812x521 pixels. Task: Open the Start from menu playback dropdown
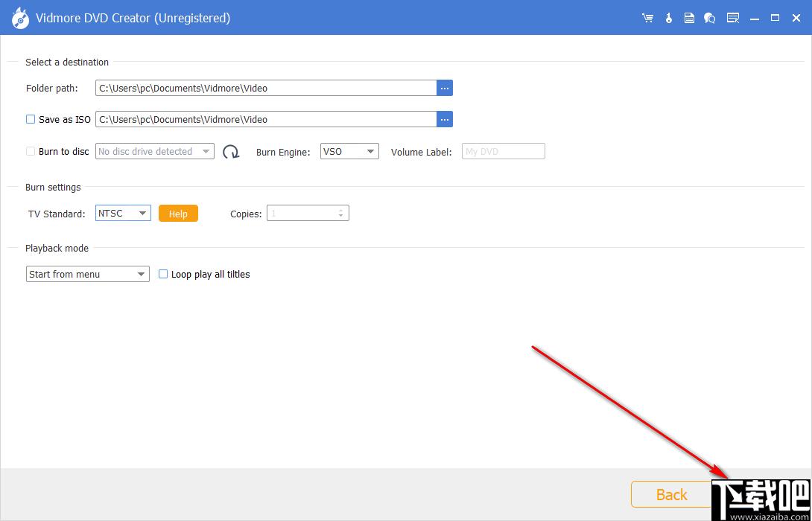point(87,274)
